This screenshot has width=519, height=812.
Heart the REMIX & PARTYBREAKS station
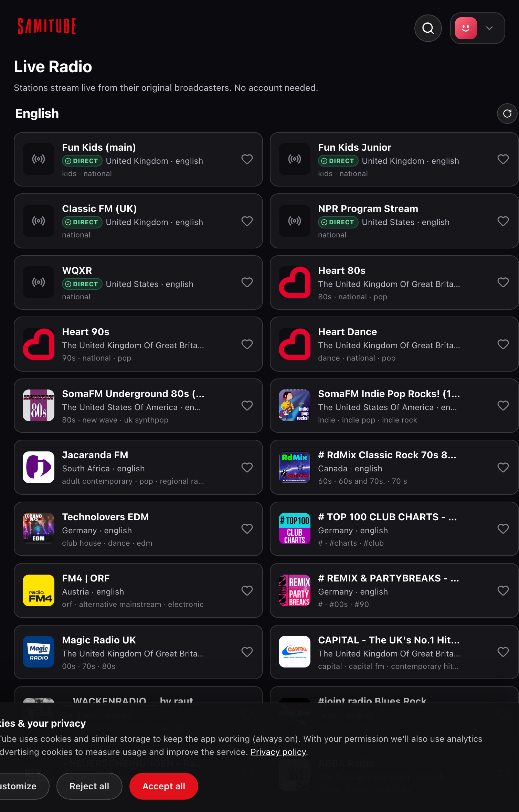(x=503, y=590)
